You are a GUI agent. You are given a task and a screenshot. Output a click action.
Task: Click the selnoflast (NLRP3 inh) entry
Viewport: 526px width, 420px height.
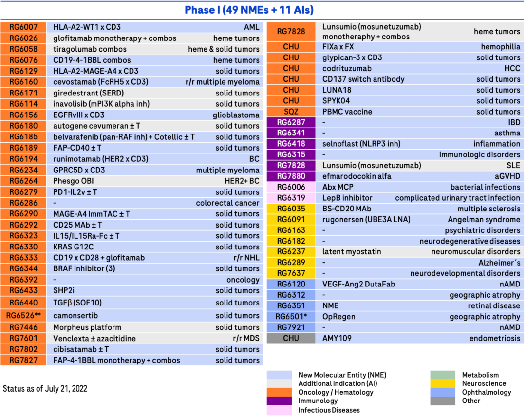pos(361,144)
